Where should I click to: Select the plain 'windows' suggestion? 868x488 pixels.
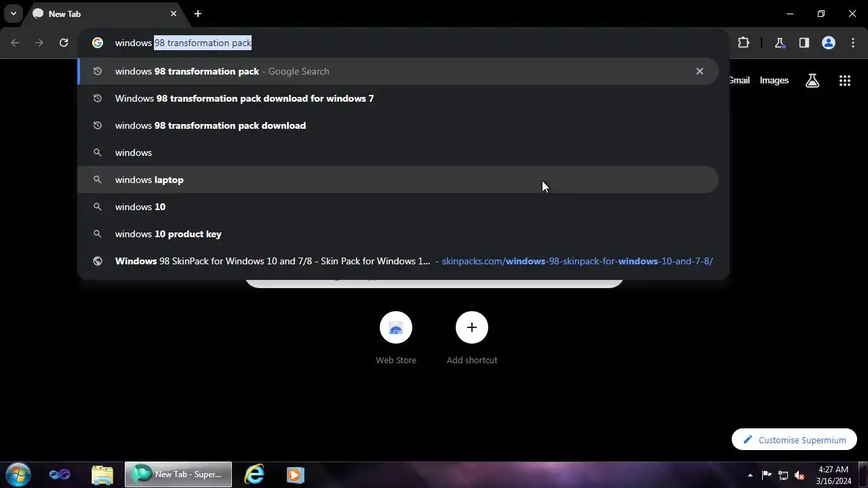click(x=397, y=152)
